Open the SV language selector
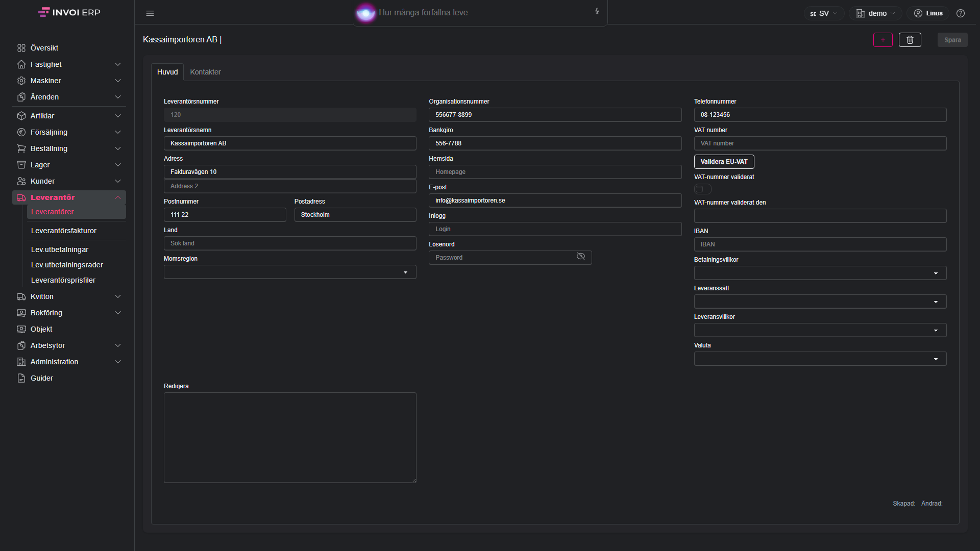Image resolution: width=980 pixels, height=551 pixels. (824, 13)
